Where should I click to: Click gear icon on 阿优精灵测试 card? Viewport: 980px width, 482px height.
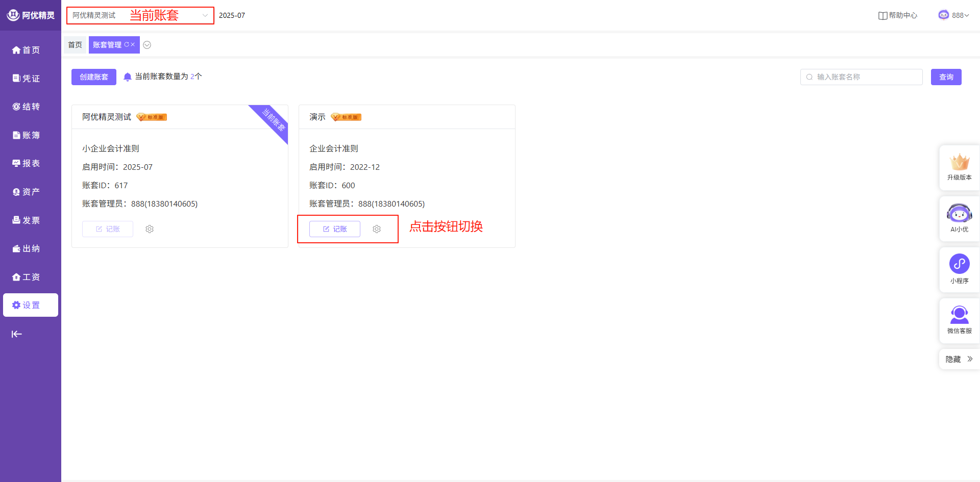pyautogui.click(x=150, y=229)
